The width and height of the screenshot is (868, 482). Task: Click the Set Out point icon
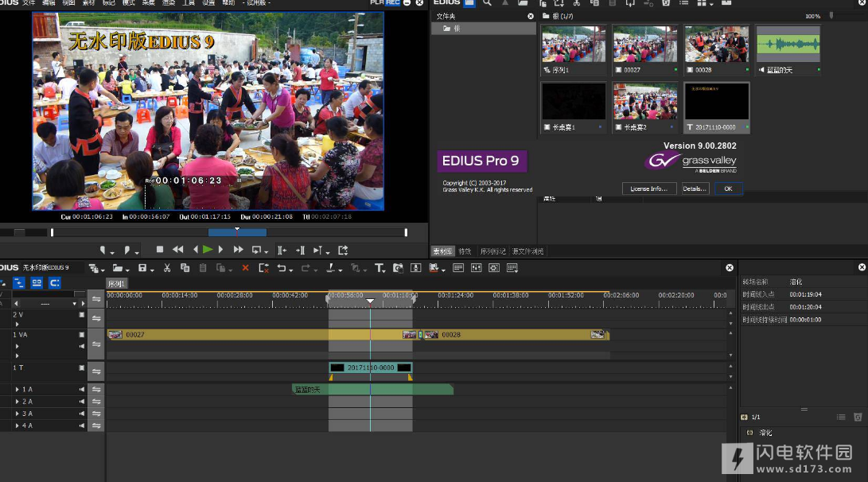[127, 250]
